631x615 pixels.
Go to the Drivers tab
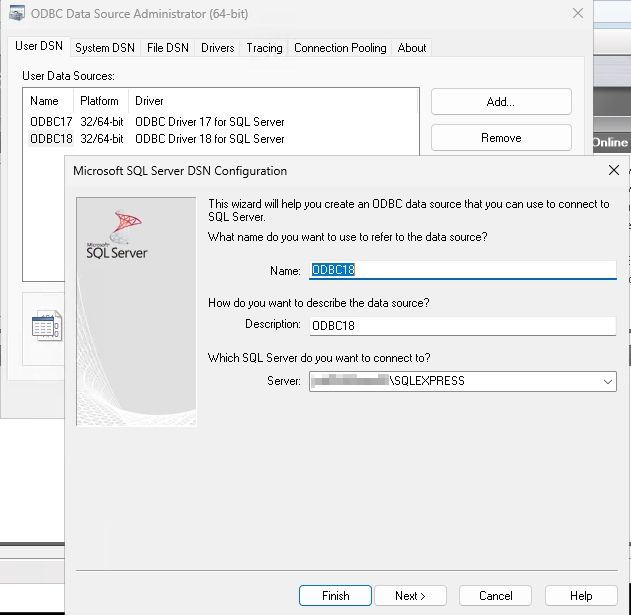tap(217, 48)
